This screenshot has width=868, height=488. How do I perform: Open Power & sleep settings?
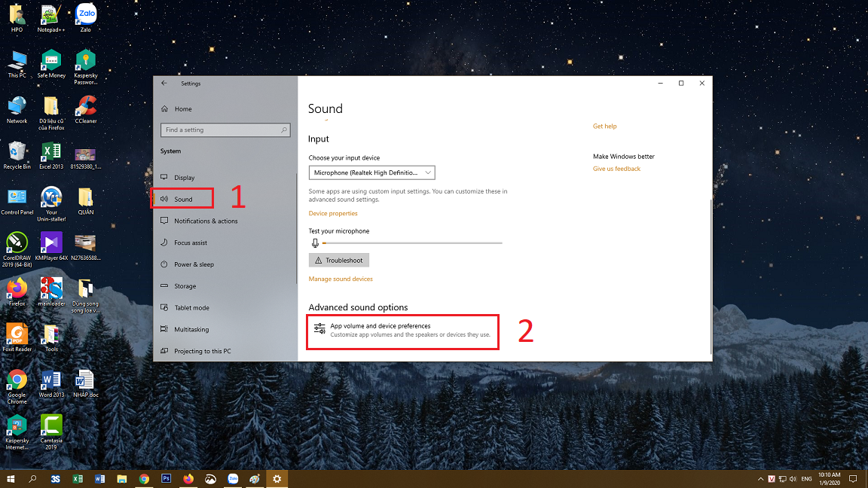(x=194, y=265)
